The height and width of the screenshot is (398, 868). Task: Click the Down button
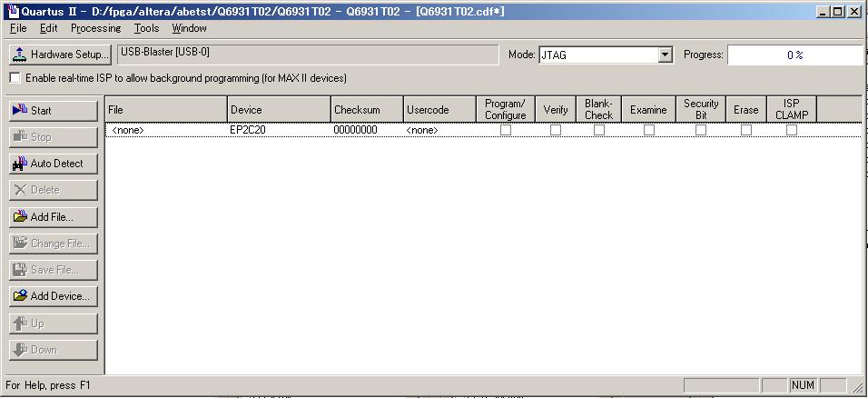click(54, 350)
